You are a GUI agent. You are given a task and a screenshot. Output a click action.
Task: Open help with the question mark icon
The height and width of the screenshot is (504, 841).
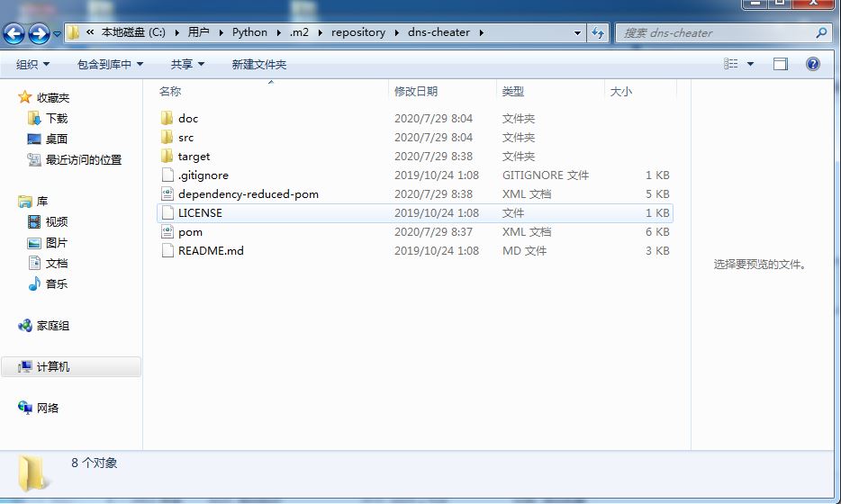[x=812, y=64]
